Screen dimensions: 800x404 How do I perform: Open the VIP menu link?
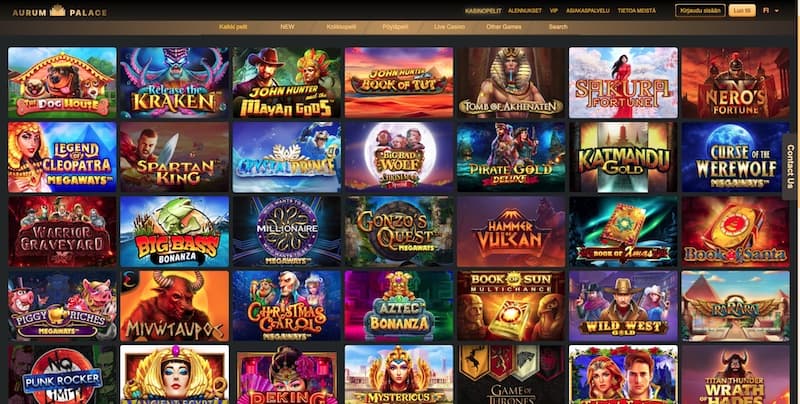tap(554, 11)
